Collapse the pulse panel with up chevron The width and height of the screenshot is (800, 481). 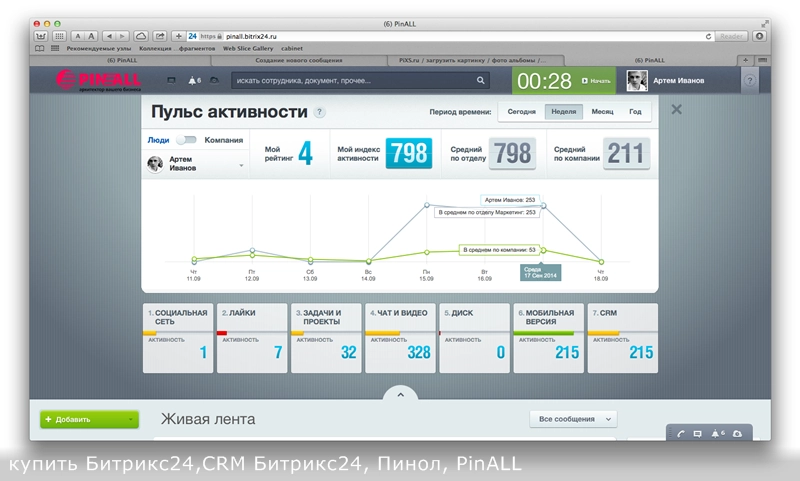[401, 394]
